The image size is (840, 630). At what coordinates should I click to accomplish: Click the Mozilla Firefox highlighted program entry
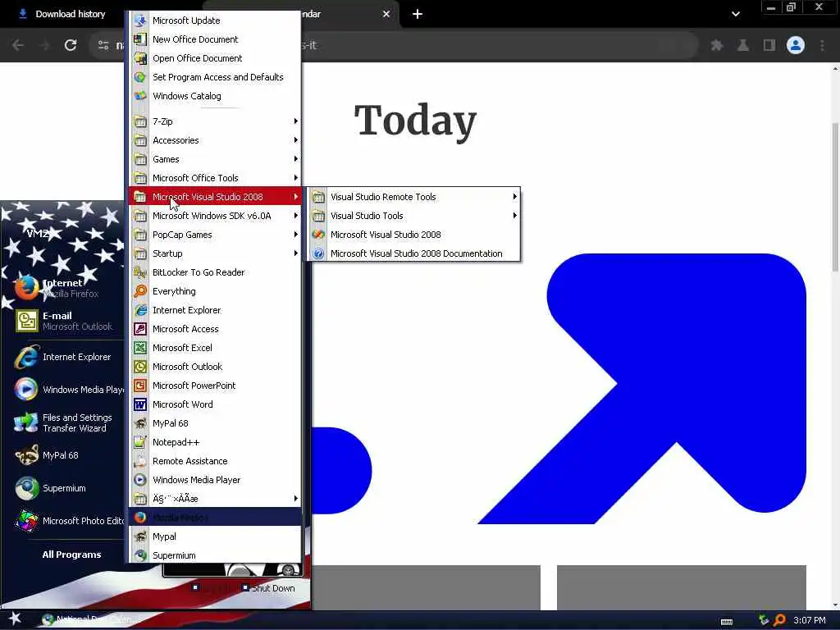pyautogui.click(x=215, y=517)
